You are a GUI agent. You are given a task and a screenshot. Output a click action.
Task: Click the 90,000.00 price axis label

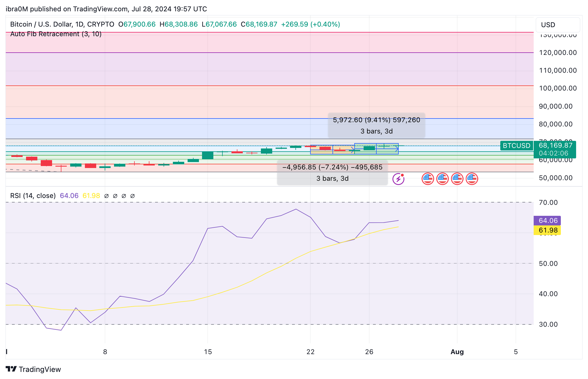coord(556,106)
